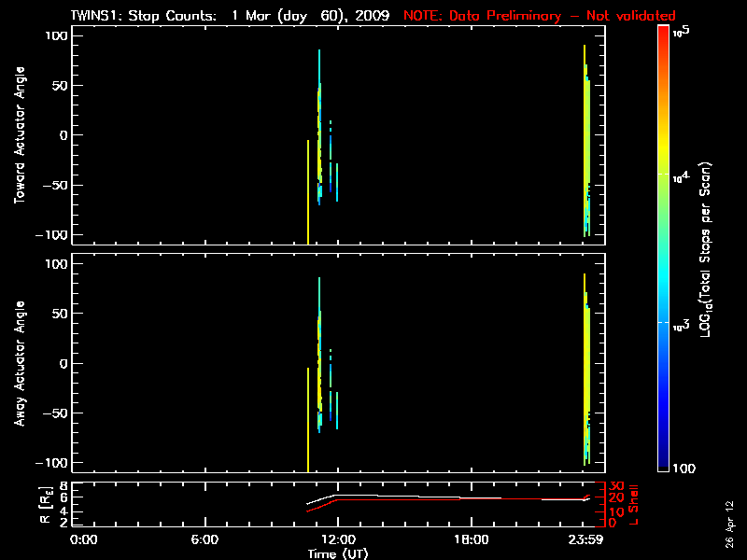This screenshot has width=747, height=560.
Task: Click the 'Time (UT)' axis label
Action: (339, 553)
